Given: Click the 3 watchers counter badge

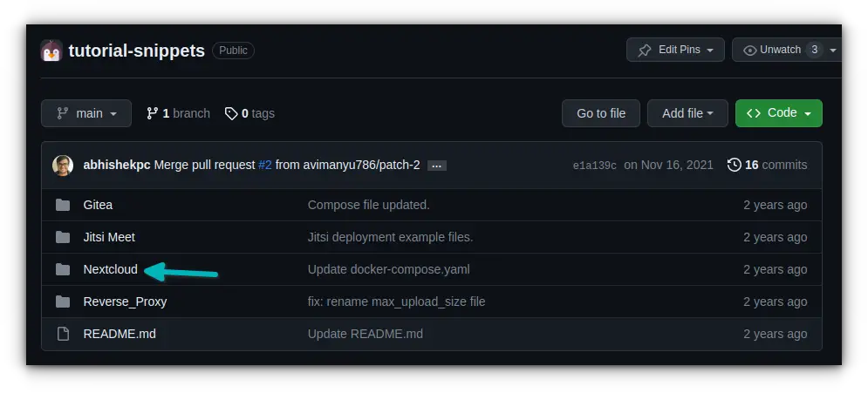Looking at the screenshot, I should tap(814, 50).
